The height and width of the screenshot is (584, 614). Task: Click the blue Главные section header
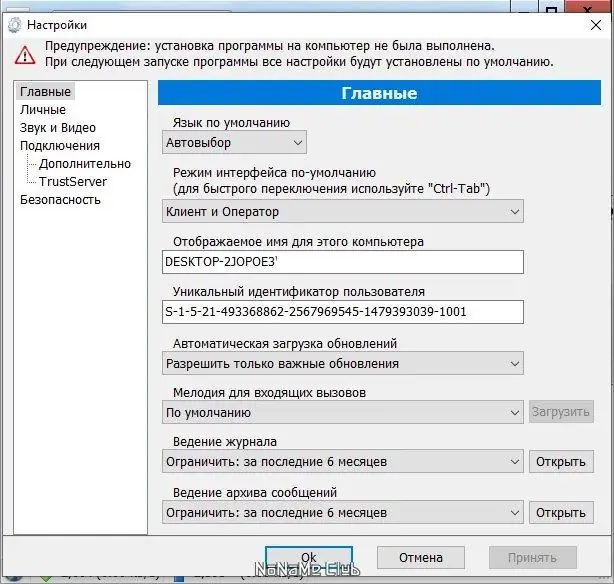point(379,93)
